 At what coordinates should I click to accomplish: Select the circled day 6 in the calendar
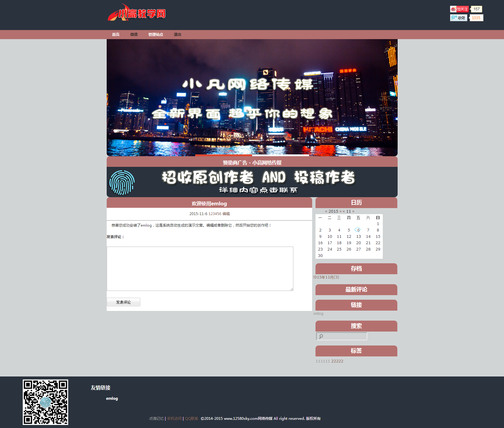pos(358,230)
